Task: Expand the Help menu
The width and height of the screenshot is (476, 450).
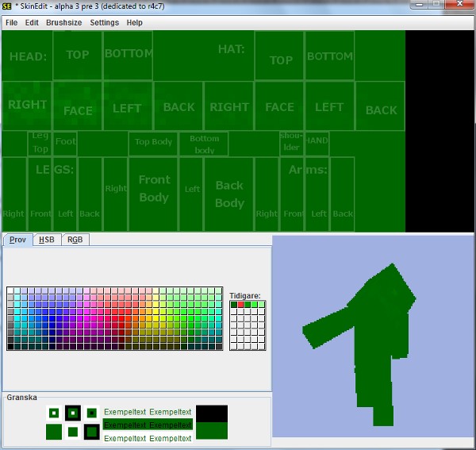Action: pos(135,23)
